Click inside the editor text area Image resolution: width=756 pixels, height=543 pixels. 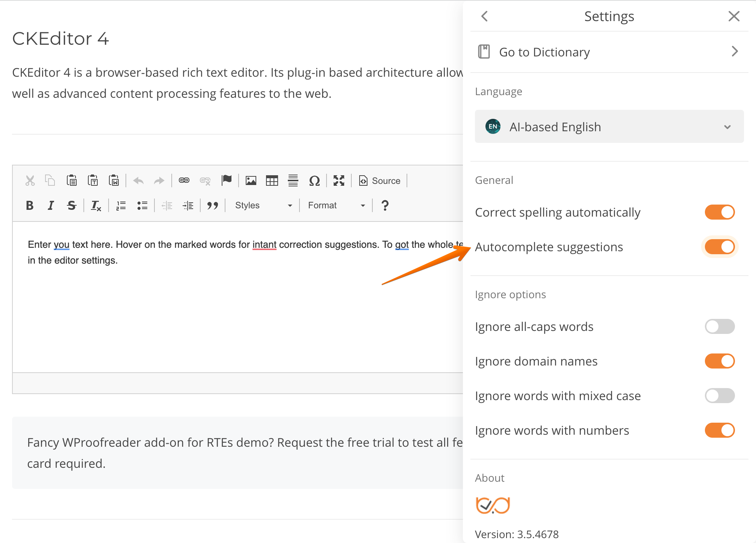[x=237, y=308]
